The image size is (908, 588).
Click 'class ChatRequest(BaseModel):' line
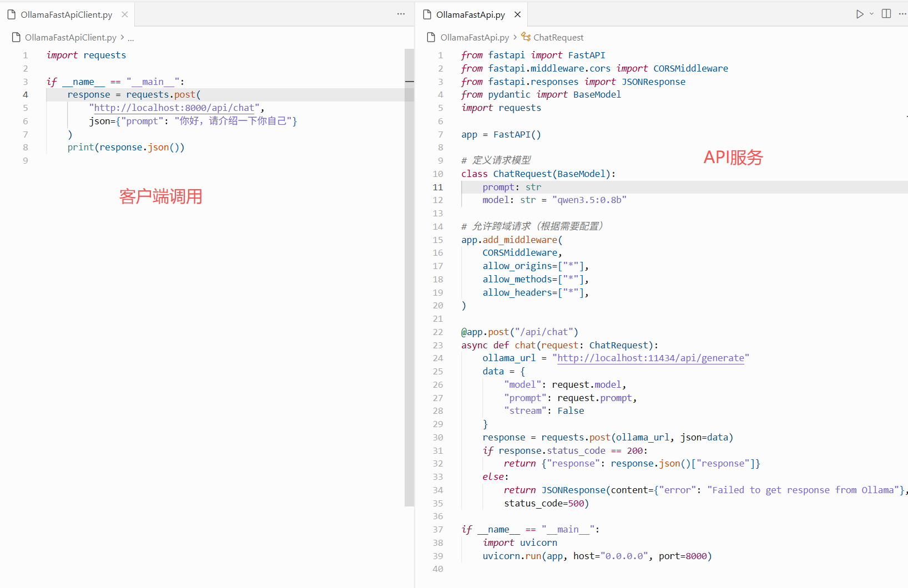click(538, 174)
